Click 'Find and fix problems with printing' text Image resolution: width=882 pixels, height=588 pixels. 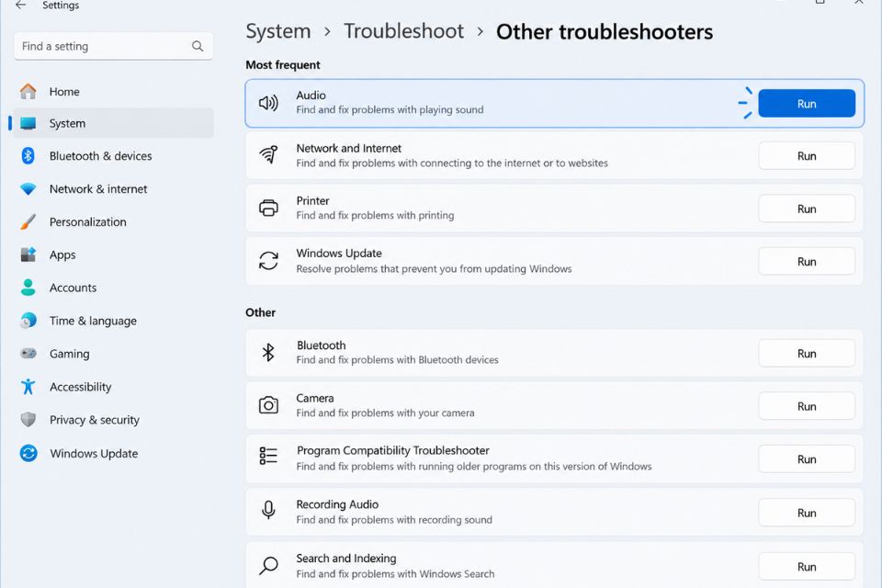(x=375, y=215)
